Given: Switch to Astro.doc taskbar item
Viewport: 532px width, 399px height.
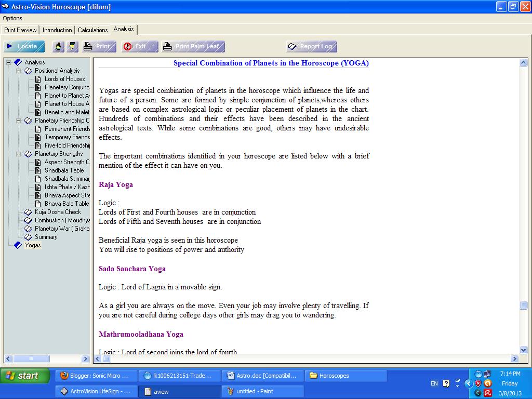Looking at the screenshot, I should pos(262,376).
